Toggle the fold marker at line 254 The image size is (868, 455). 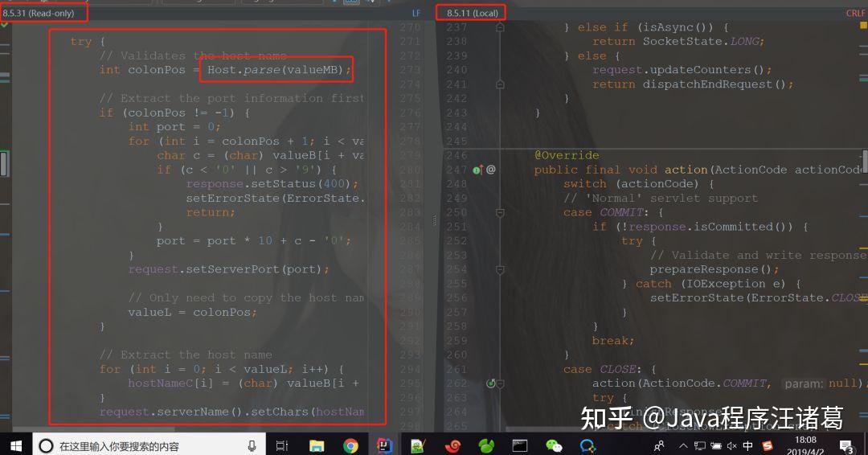[500, 269]
